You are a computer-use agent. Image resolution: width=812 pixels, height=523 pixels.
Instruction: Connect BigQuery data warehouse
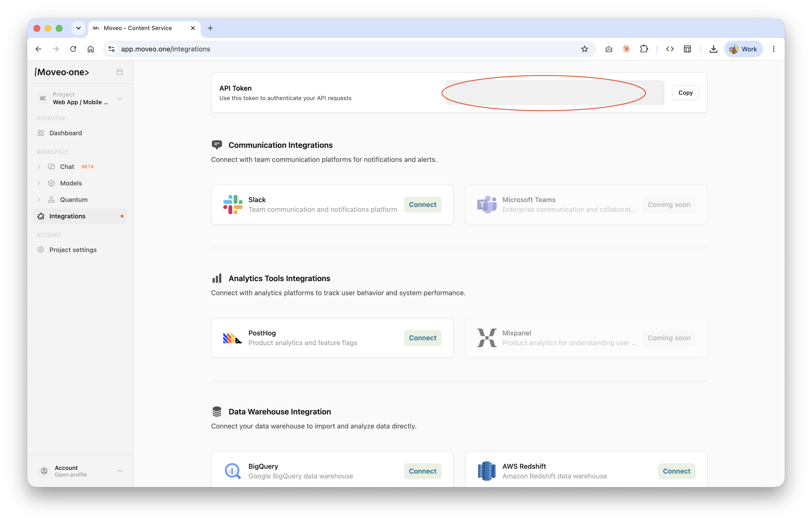422,471
